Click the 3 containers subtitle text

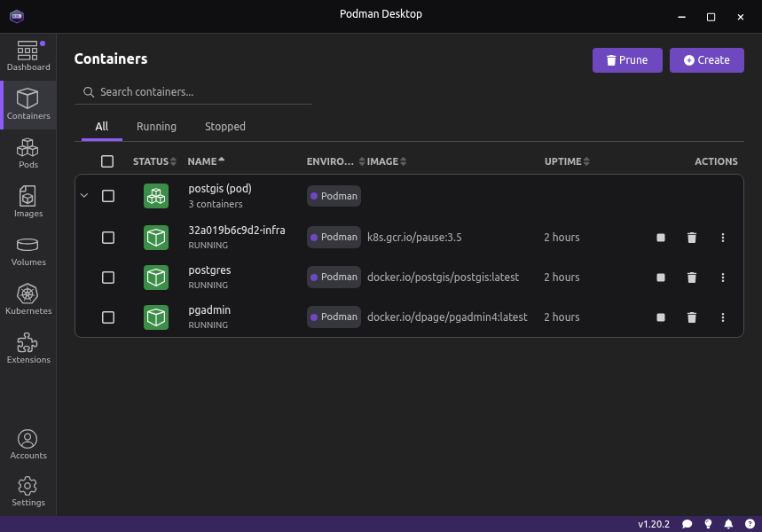point(216,204)
